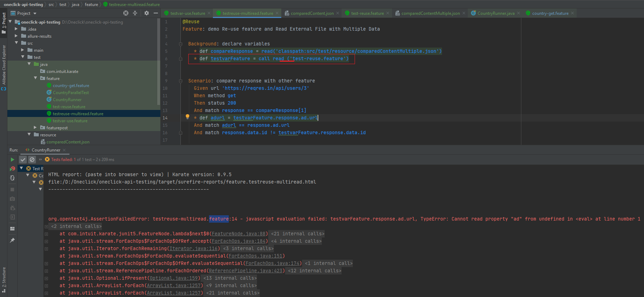Select com.intuit.karate package
This screenshot has width=644, height=297.
(x=62, y=71)
